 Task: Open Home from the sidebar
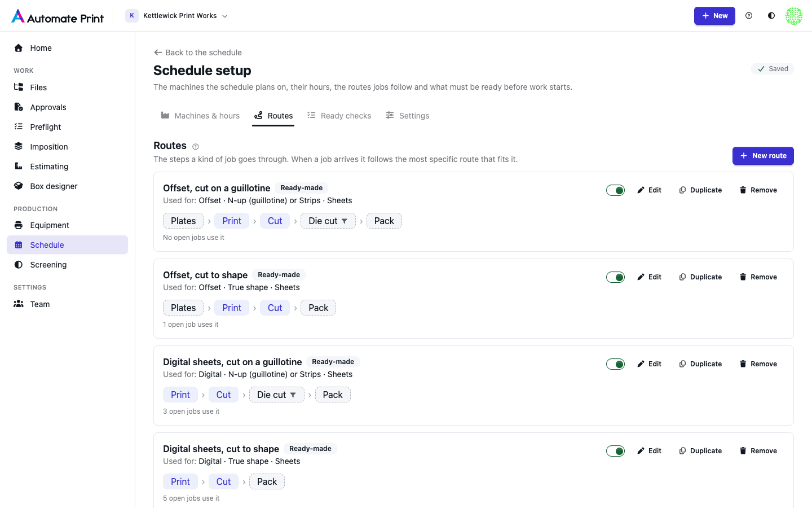tap(67, 48)
